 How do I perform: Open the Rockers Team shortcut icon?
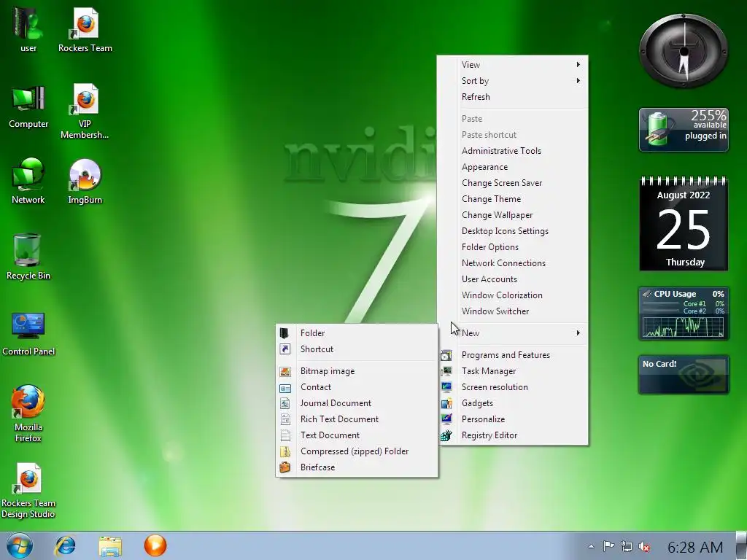(85, 29)
